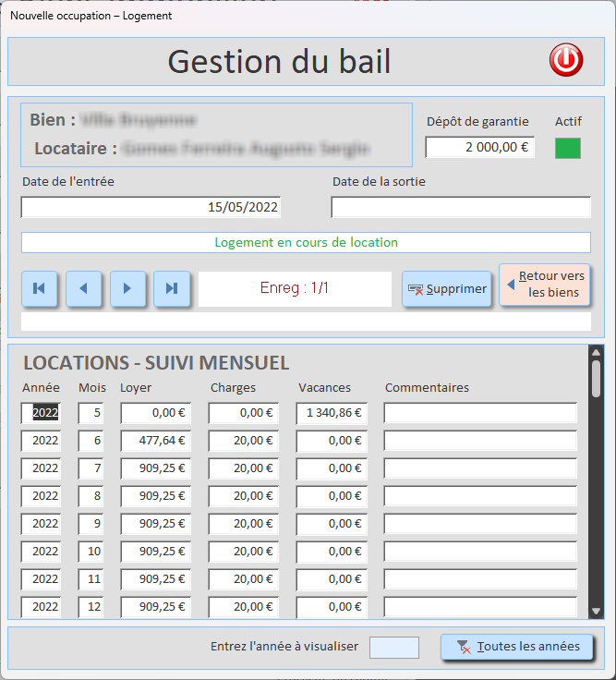
Task: Click the red power button to close form
Action: [x=566, y=61]
